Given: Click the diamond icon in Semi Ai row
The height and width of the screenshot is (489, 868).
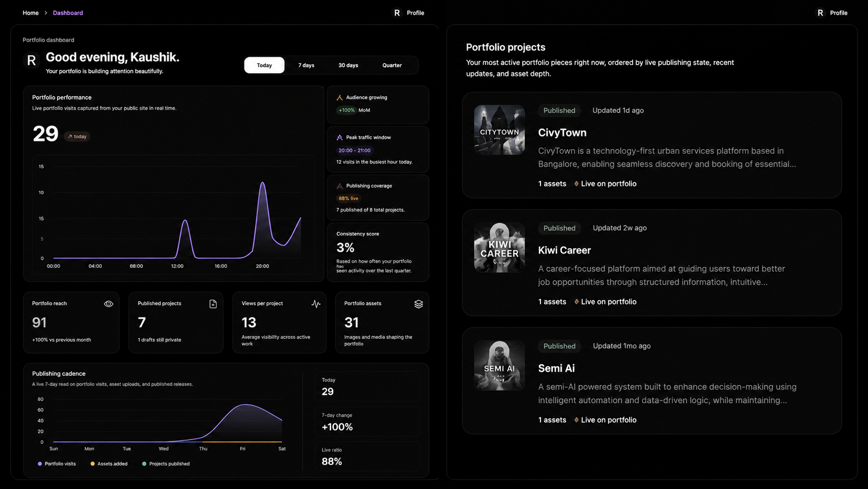Looking at the screenshot, I should tap(576, 420).
